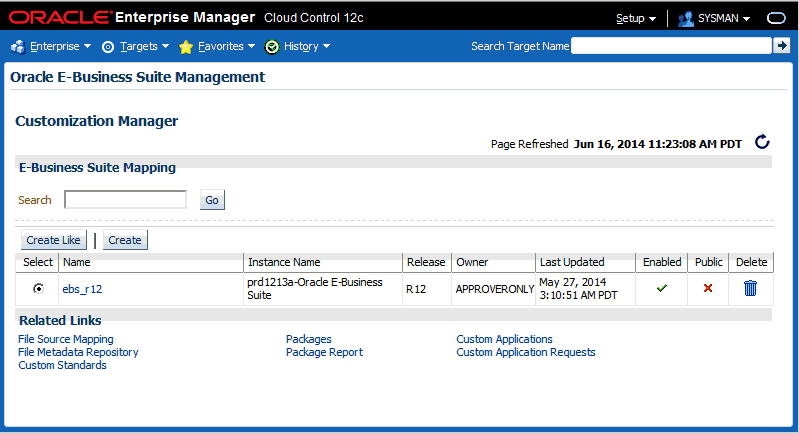Focus the Search Target Name field
Screen dimensions: 799x434
[x=671, y=46]
